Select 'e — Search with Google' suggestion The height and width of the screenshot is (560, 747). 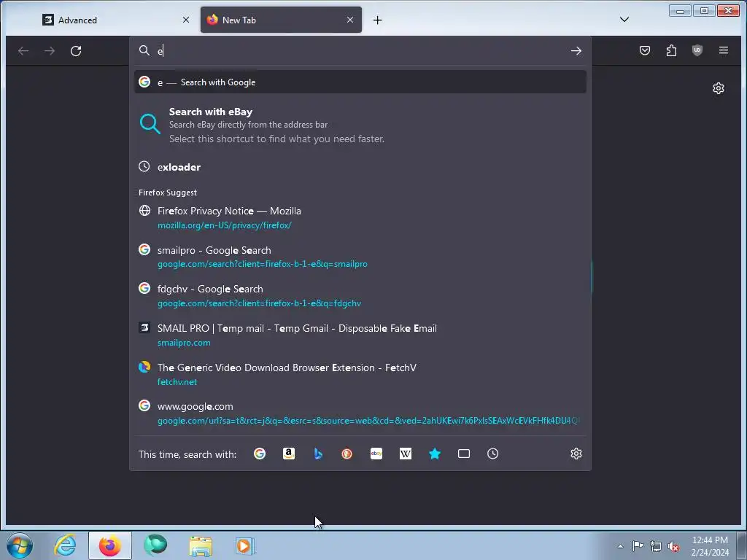coord(360,82)
